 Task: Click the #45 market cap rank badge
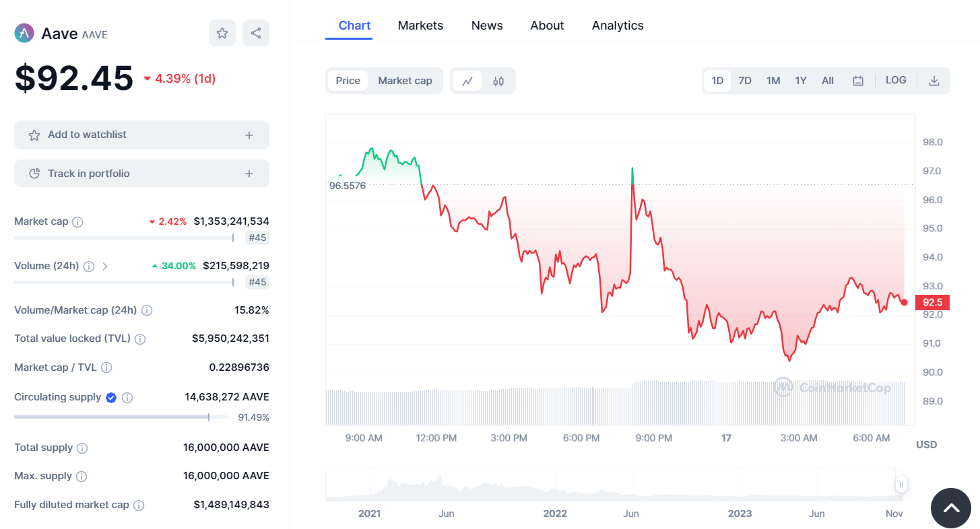pos(257,238)
